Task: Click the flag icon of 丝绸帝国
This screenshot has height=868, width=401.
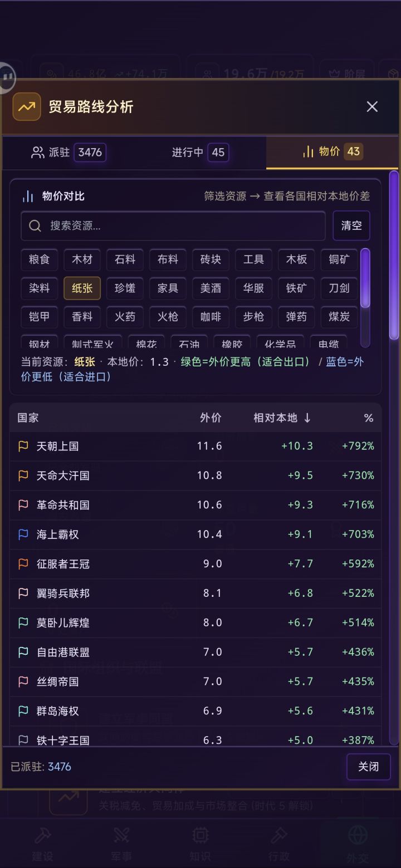Action: [23, 681]
